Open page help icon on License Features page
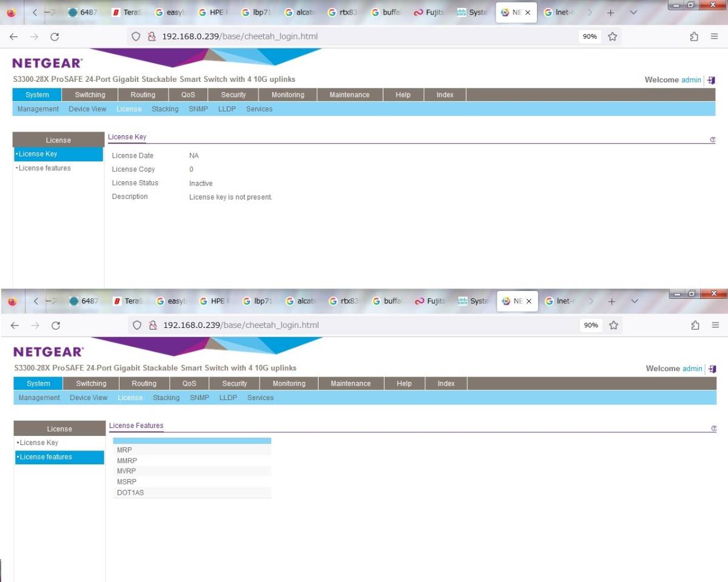The height and width of the screenshot is (582, 728). click(714, 428)
